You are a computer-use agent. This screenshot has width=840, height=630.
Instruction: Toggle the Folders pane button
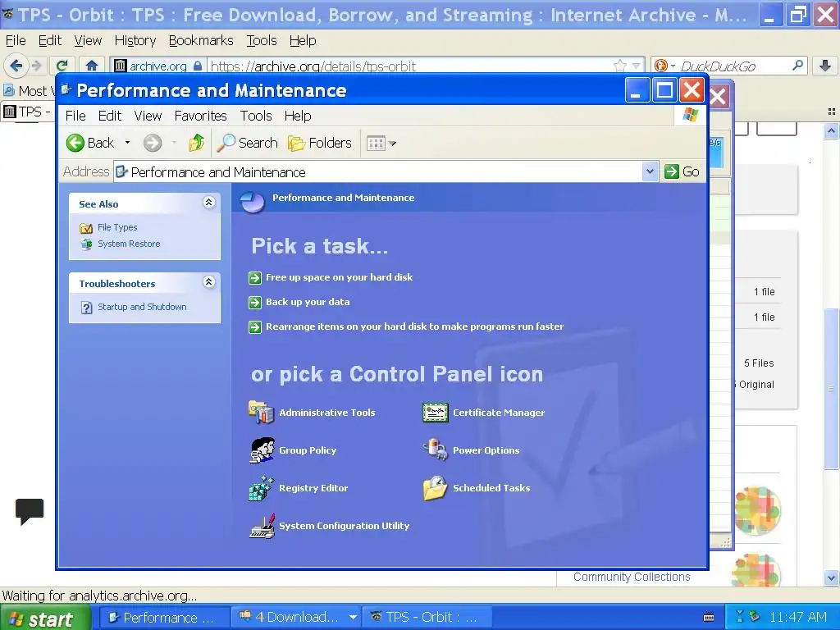tap(320, 143)
